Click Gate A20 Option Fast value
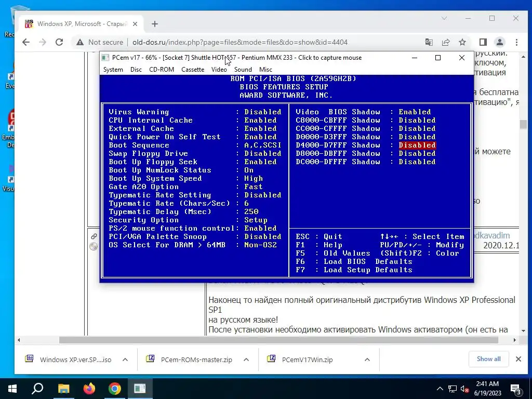The image size is (532, 399). [254, 187]
